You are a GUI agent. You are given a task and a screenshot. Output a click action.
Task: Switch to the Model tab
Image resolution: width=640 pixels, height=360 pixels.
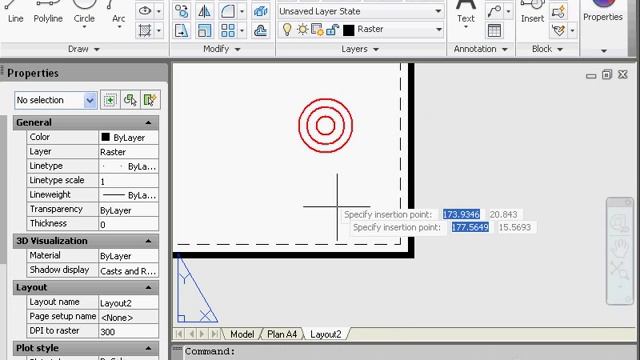tap(242, 334)
